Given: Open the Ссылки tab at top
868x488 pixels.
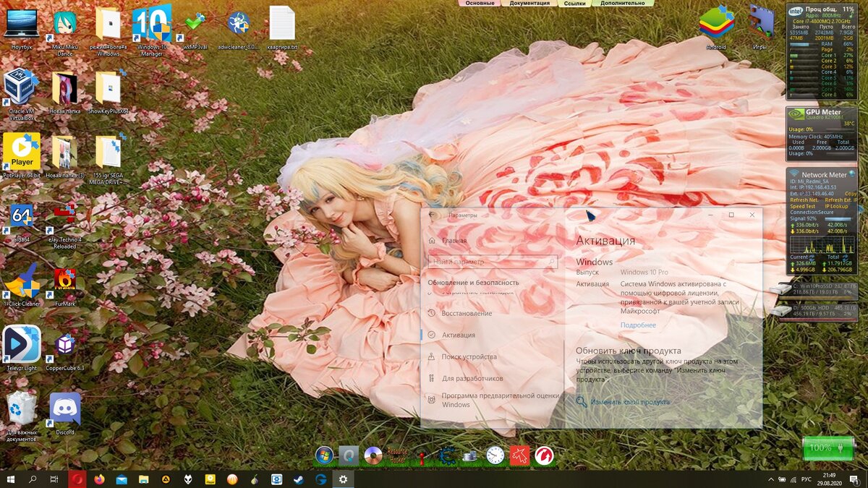Looking at the screenshot, I should (x=574, y=3).
